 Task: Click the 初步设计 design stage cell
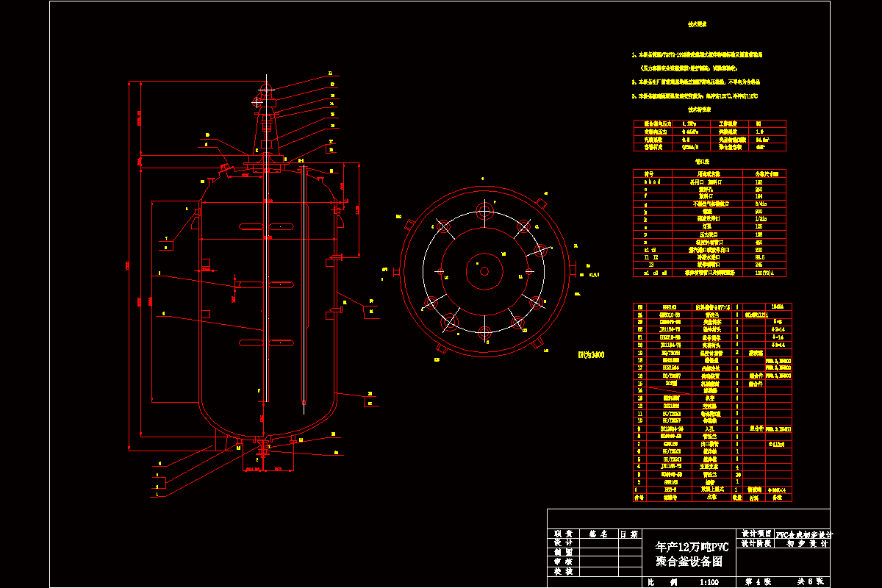[x=803, y=545]
